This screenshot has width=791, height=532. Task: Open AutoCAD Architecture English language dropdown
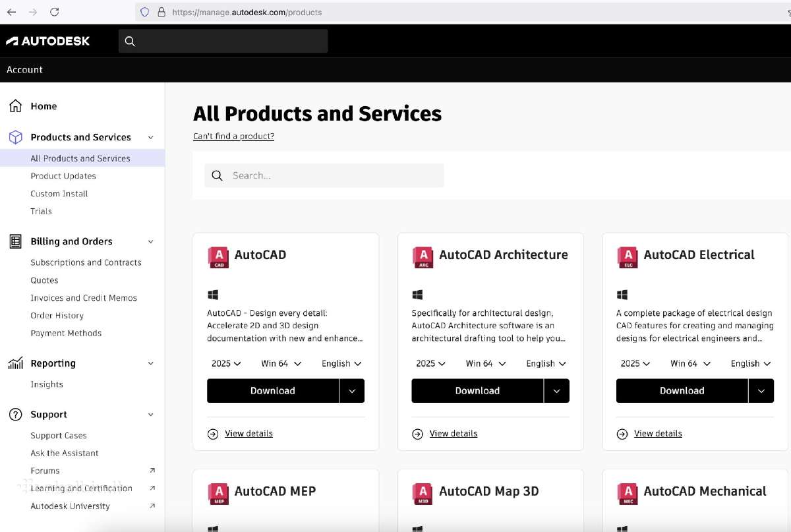pyautogui.click(x=546, y=363)
